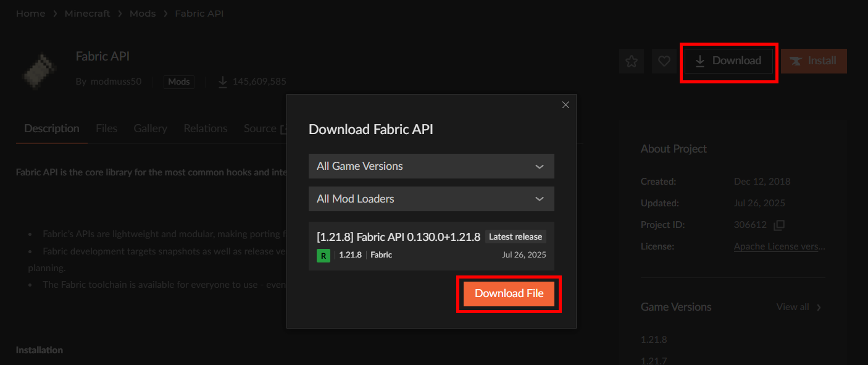Close the Download Fabric API dialog
This screenshot has height=365, width=868.
coord(565,105)
